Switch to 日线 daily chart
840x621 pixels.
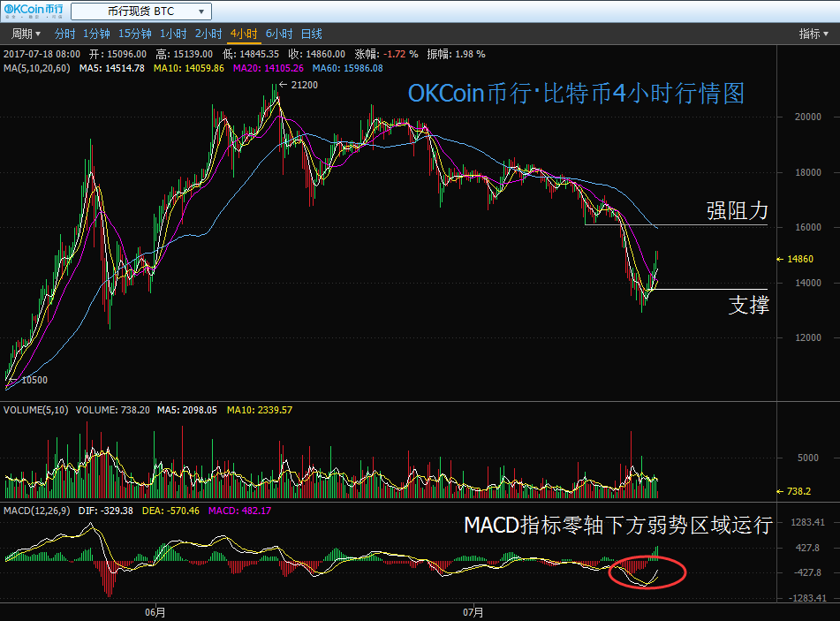312,34
